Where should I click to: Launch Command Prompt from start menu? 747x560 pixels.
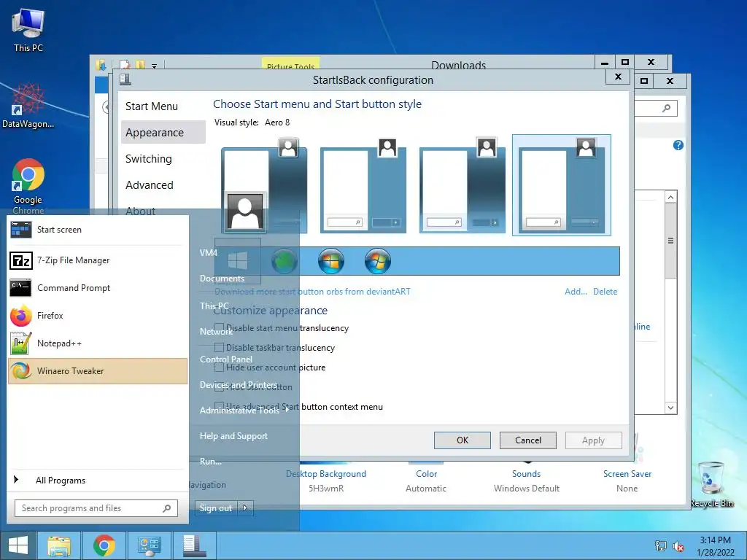(x=98, y=288)
